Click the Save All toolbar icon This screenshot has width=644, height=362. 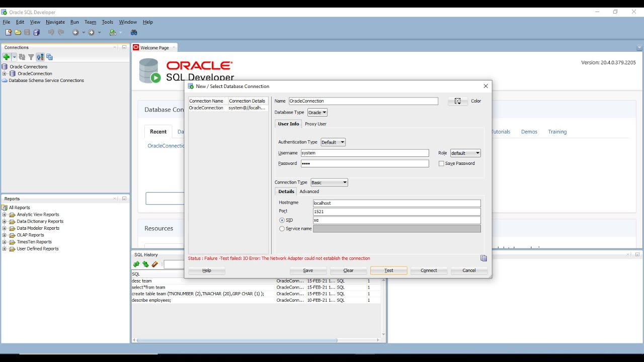tap(37, 32)
